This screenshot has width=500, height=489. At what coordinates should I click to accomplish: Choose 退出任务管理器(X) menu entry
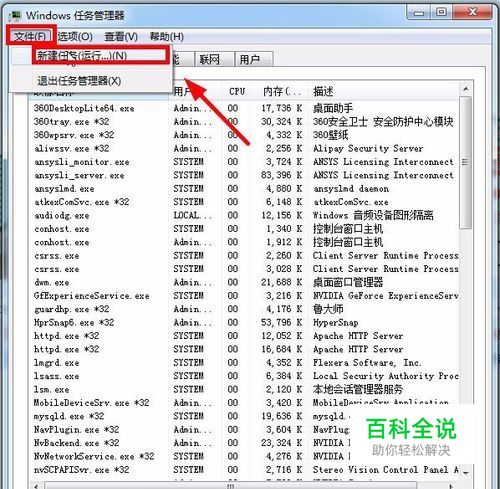tap(79, 81)
